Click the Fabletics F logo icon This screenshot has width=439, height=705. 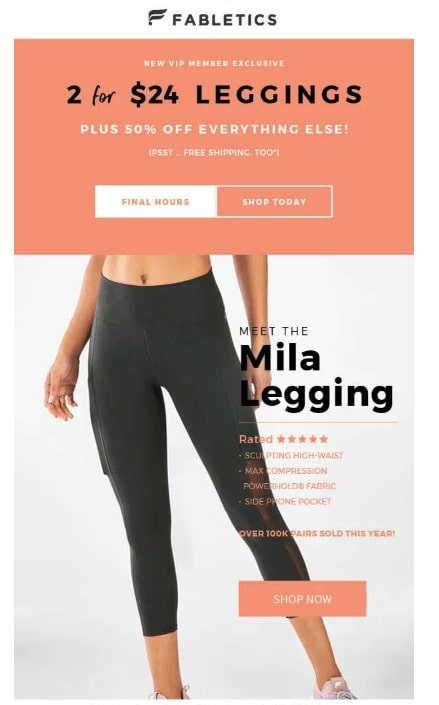coord(157,18)
